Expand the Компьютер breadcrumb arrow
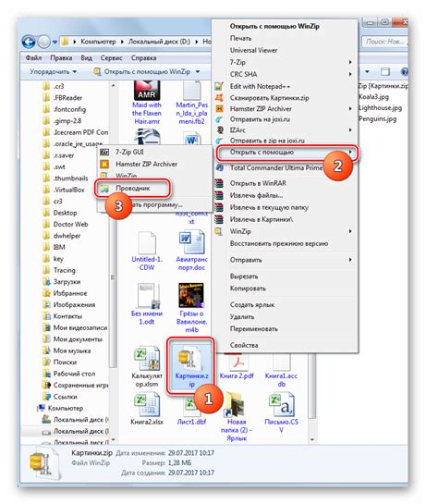 pos(122,42)
